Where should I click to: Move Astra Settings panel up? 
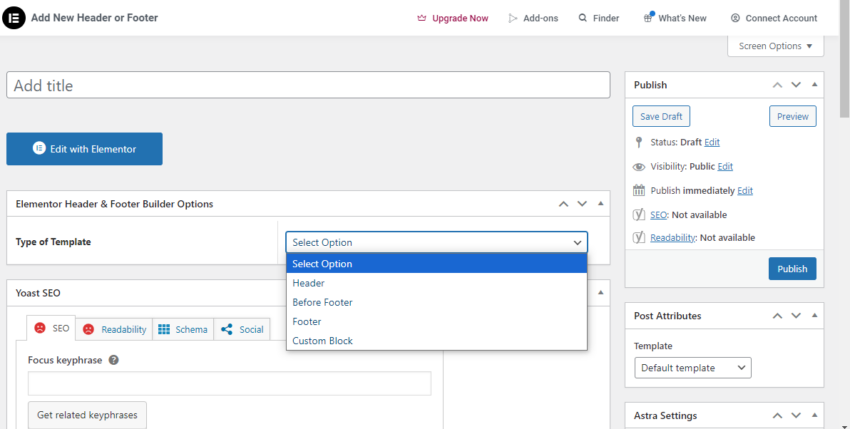click(x=777, y=415)
